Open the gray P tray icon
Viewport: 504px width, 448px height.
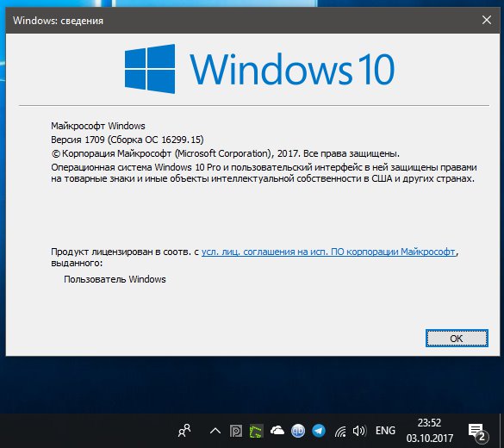[236, 431]
